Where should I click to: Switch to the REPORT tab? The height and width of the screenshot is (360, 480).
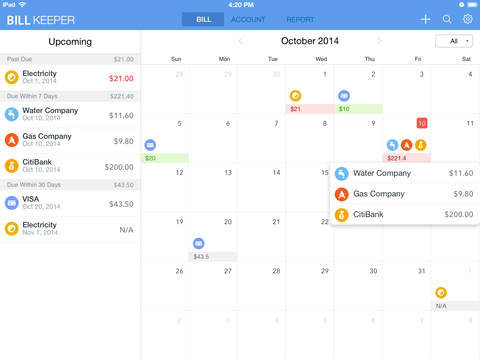(300, 20)
